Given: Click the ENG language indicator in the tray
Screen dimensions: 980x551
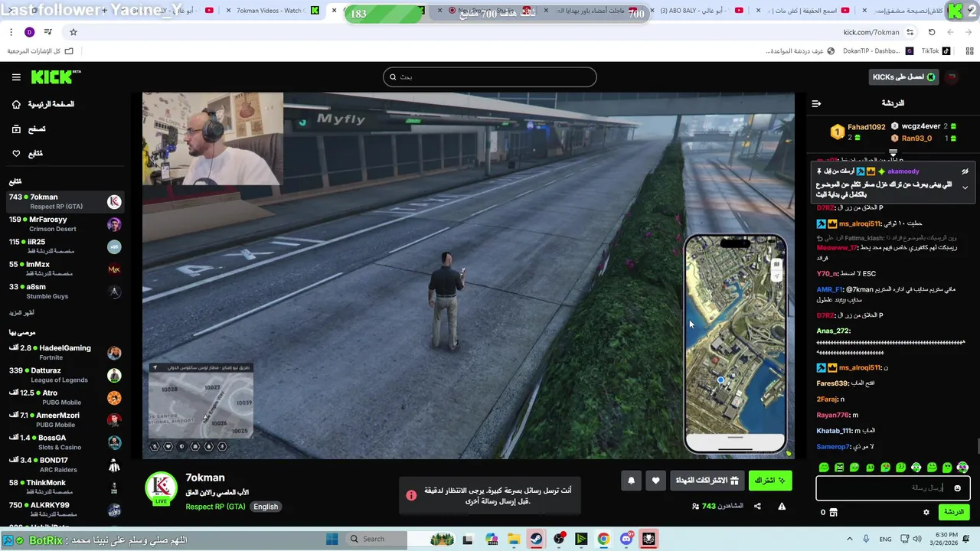Looking at the screenshot, I should 885,539.
